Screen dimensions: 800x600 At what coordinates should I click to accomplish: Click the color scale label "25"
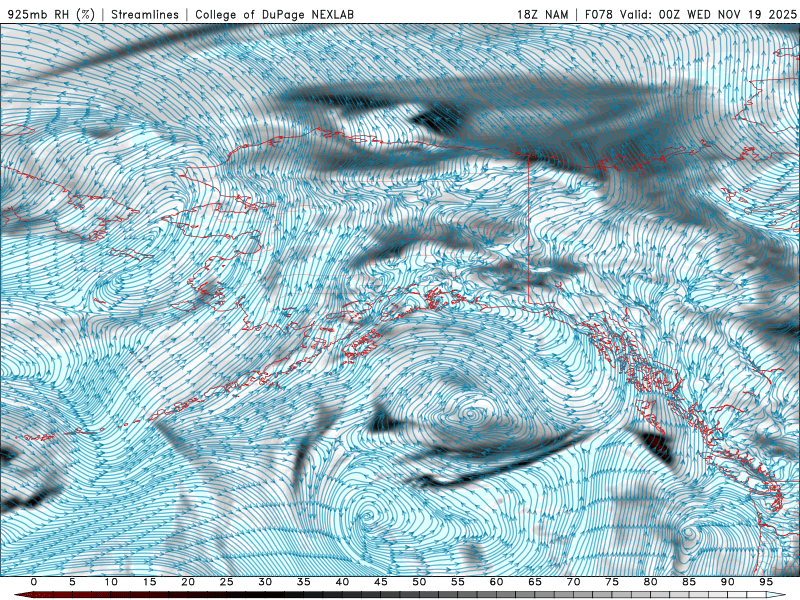point(227,582)
